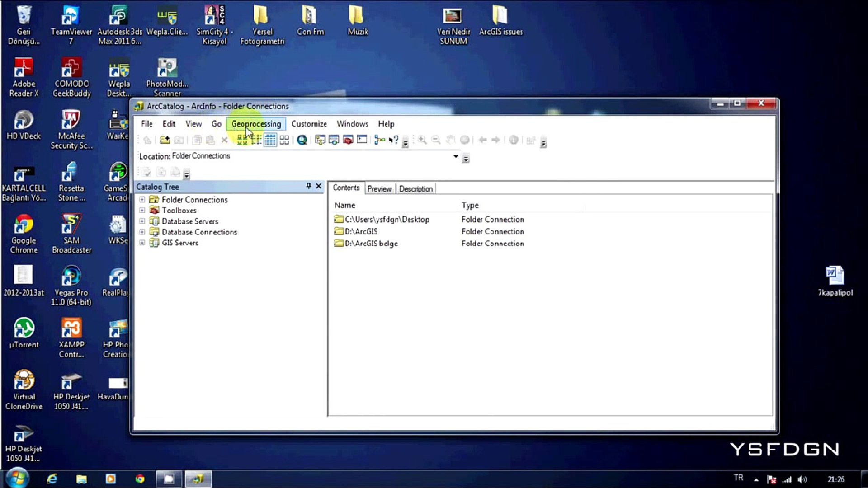Click the What's This help tool
Screen dimensions: 868x488
pos(393,140)
